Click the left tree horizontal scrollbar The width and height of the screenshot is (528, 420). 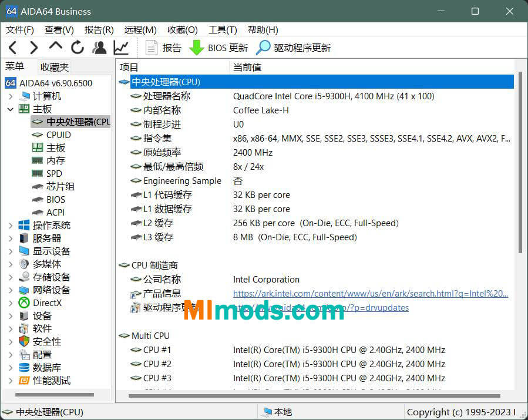55,394
